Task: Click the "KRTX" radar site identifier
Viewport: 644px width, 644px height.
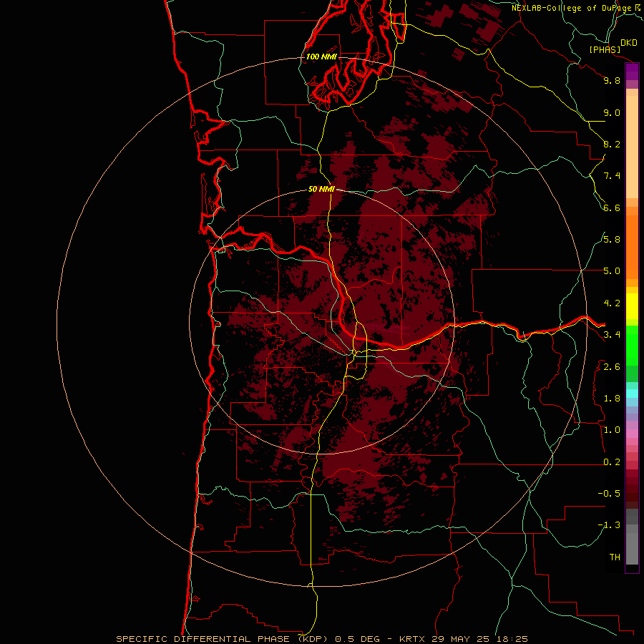Action: pos(413,639)
